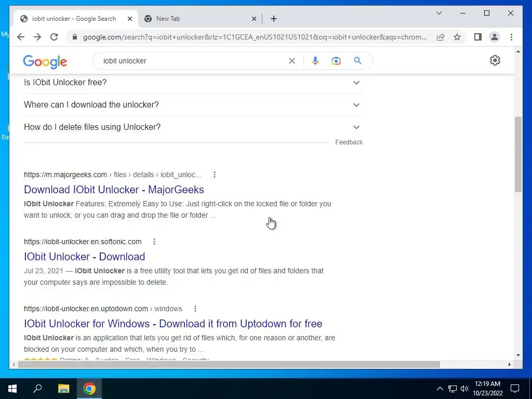
Task: Search by image with camera icon
Action: click(336, 61)
